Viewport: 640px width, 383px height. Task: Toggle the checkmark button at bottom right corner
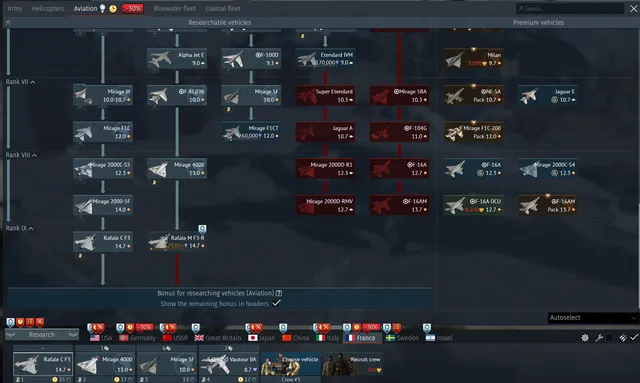pos(633,338)
